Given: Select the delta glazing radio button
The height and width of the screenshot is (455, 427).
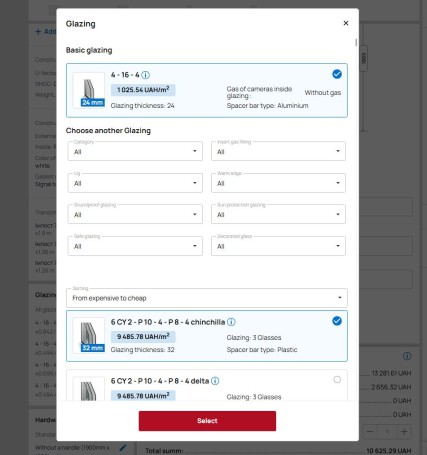Looking at the screenshot, I should tap(337, 379).
